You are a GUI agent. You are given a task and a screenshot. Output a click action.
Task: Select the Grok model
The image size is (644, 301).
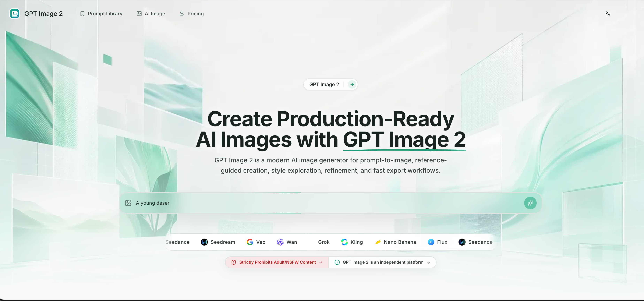tap(324, 242)
